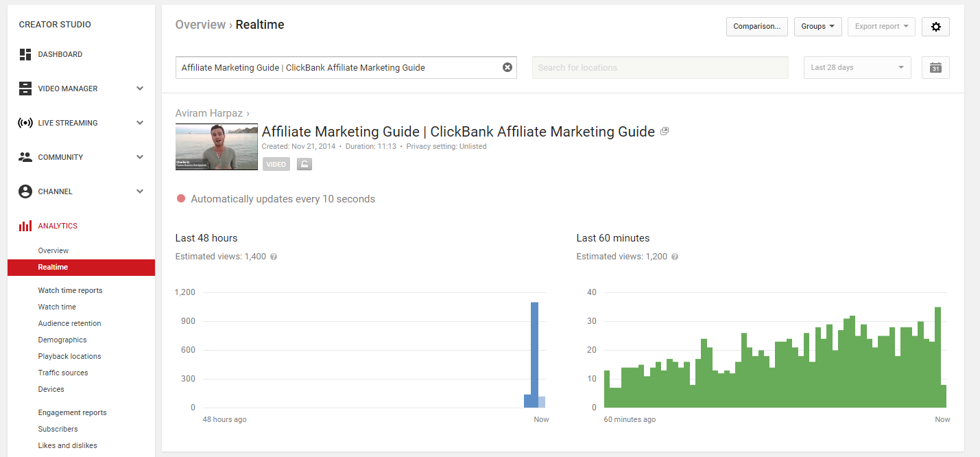Click the tallest blue bar in 48 hours chart
The image size is (980, 457).
click(x=534, y=355)
